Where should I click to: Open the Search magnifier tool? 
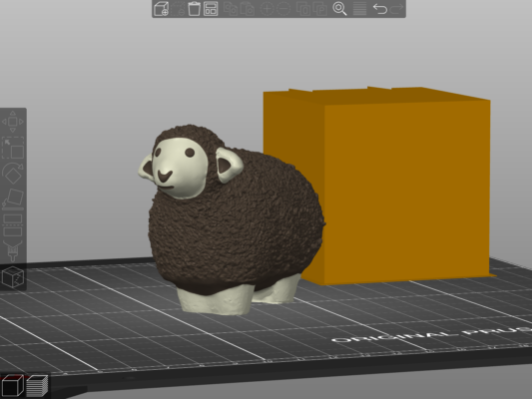[339, 8]
